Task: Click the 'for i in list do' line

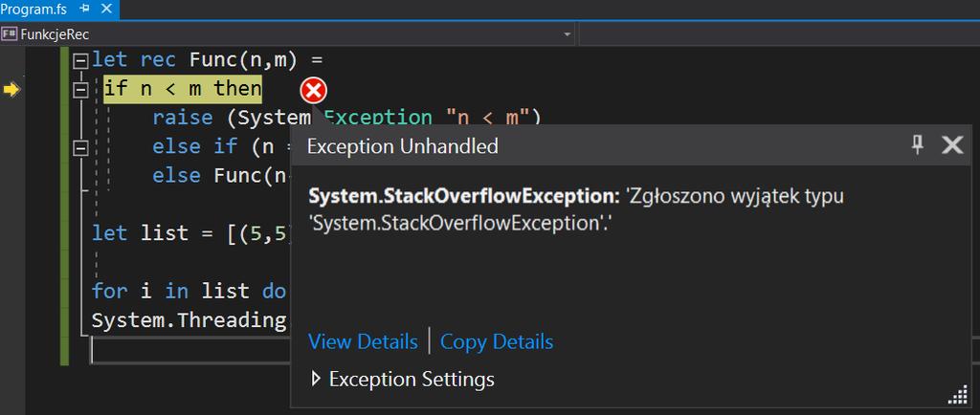Action: click(x=189, y=292)
